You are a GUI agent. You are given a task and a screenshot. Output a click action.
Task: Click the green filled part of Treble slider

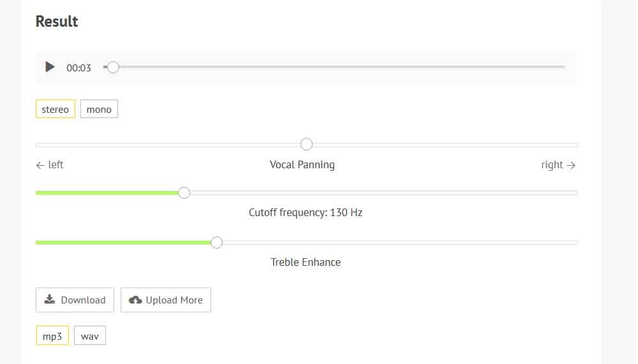click(x=123, y=242)
